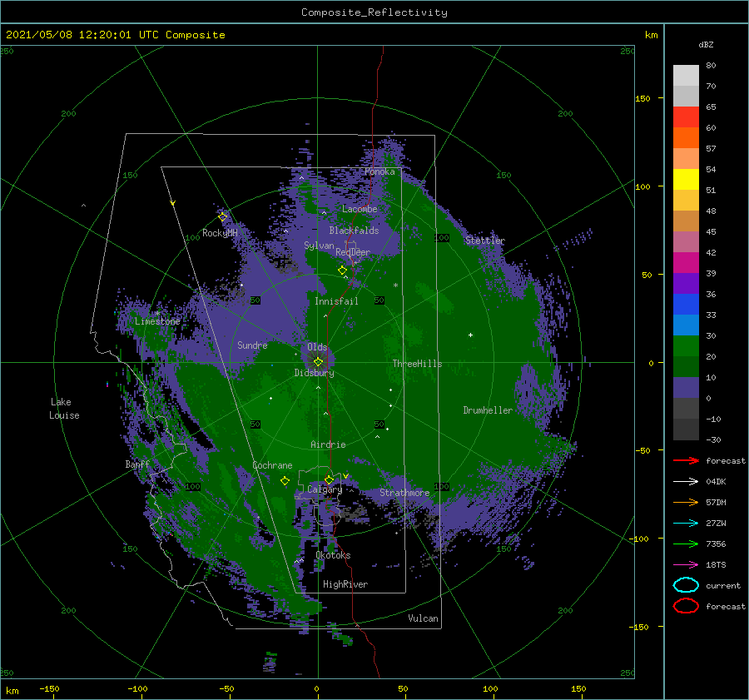Click the HighRiver city label
The height and width of the screenshot is (700, 749).
pyautogui.click(x=345, y=584)
